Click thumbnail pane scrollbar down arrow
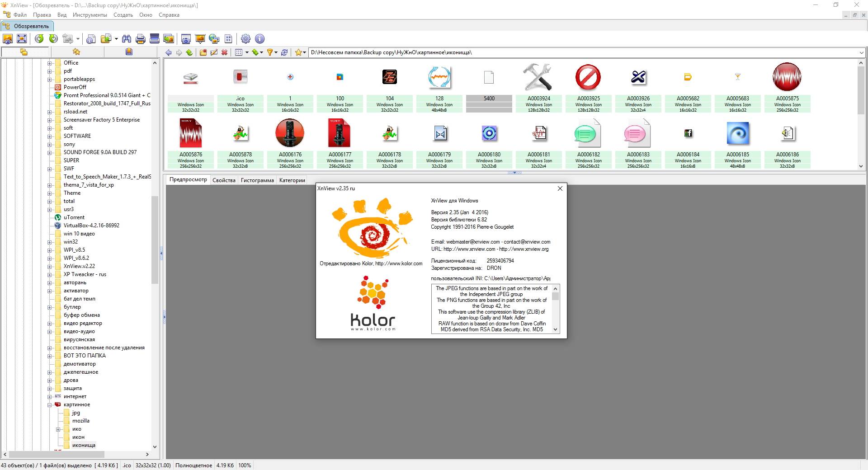Viewport: 868px width, 470px height. tap(861, 166)
